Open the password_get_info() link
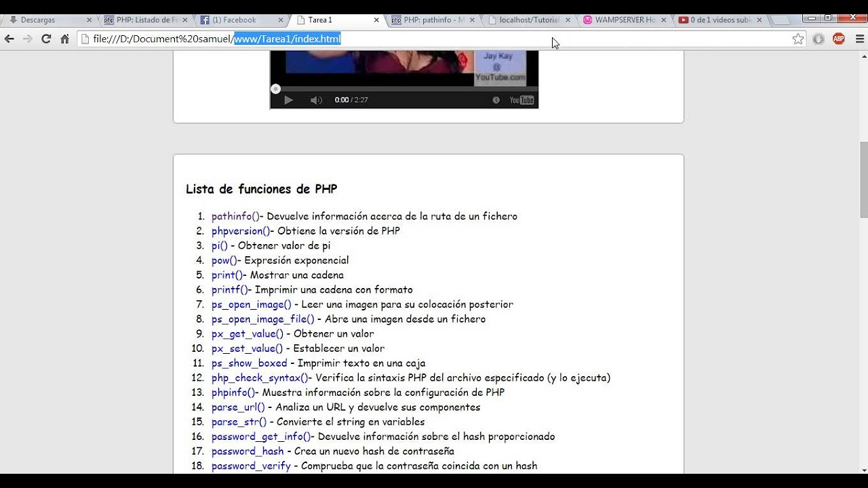Image resolution: width=868 pixels, height=488 pixels. tap(261, 436)
